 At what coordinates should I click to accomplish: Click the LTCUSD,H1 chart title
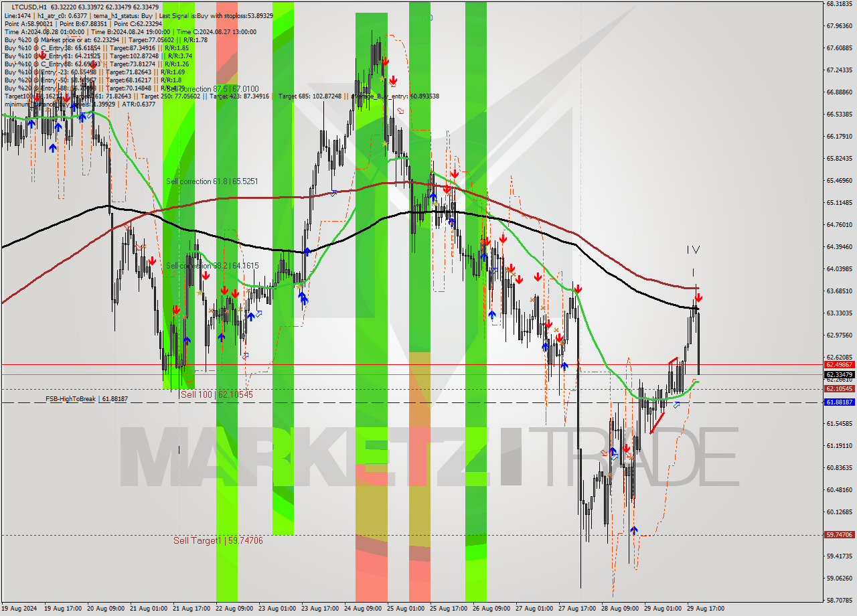[x=29, y=7]
